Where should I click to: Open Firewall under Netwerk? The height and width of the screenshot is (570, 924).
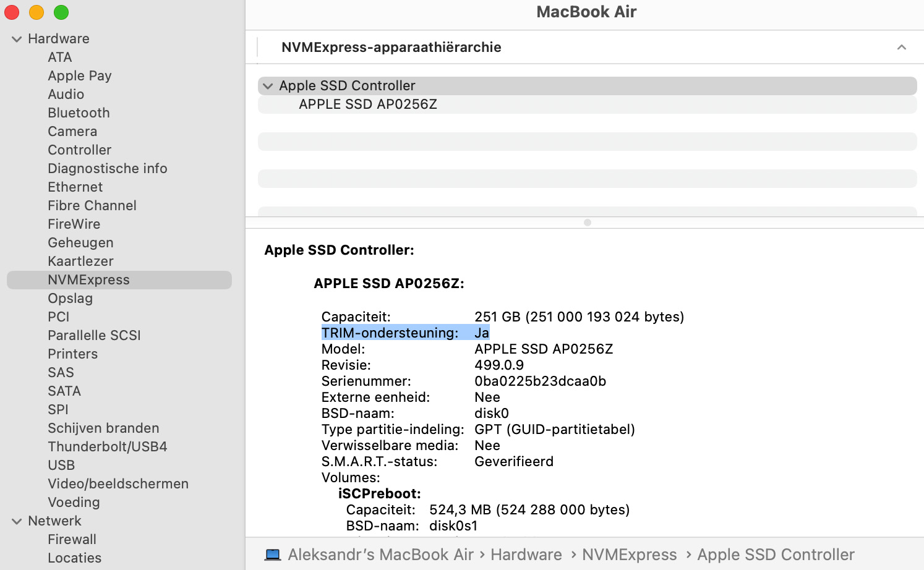[72, 539]
